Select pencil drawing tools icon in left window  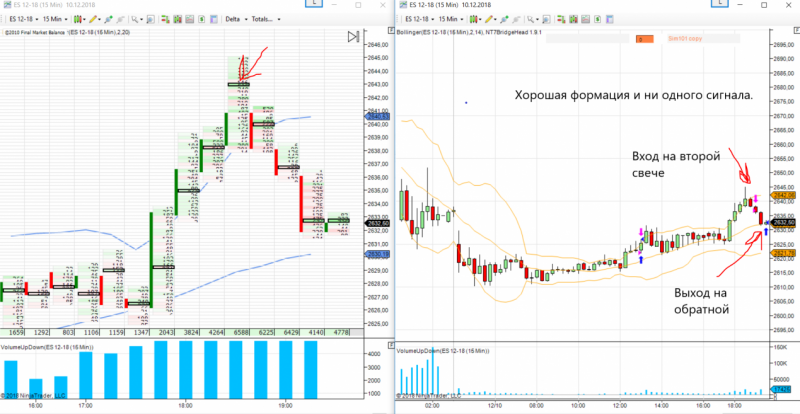[93, 19]
